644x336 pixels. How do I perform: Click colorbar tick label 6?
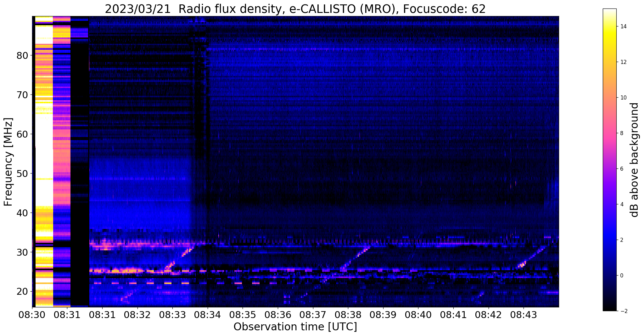tap(621, 169)
